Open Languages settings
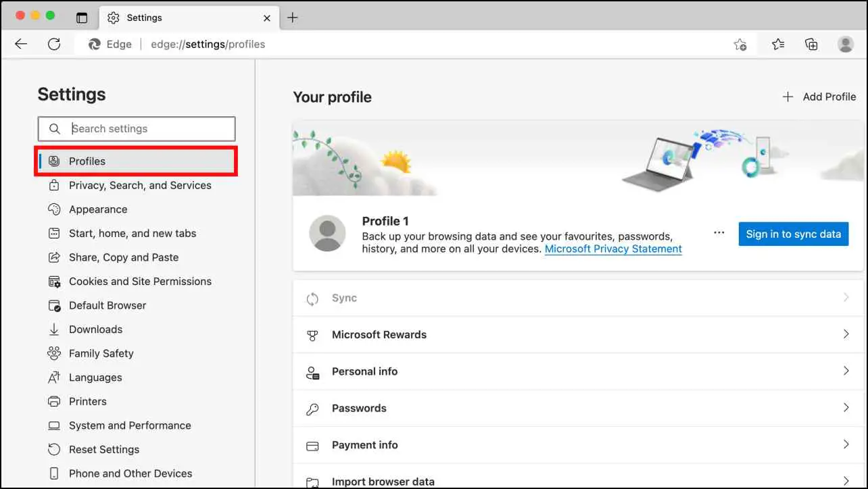This screenshot has width=868, height=489. 137,378
